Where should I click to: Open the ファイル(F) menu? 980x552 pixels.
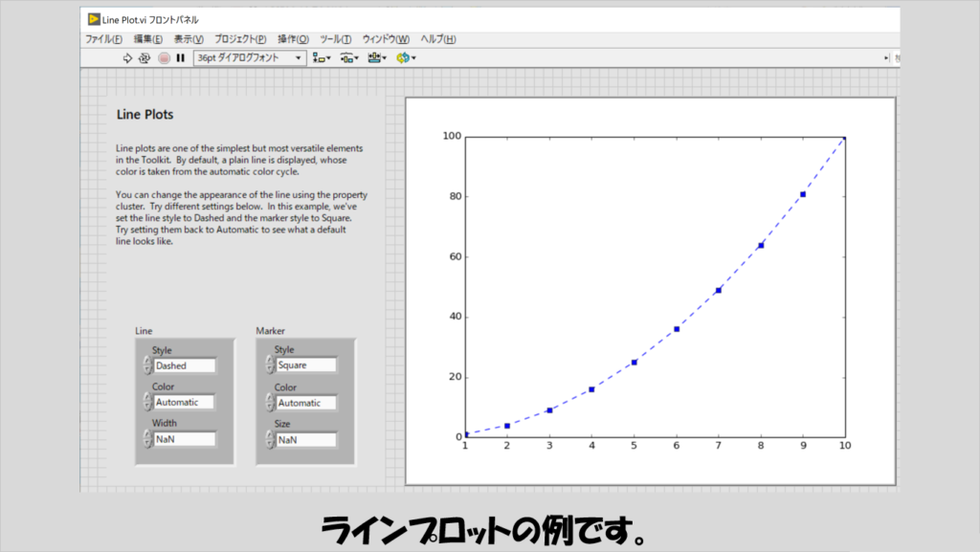(x=103, y=39)
